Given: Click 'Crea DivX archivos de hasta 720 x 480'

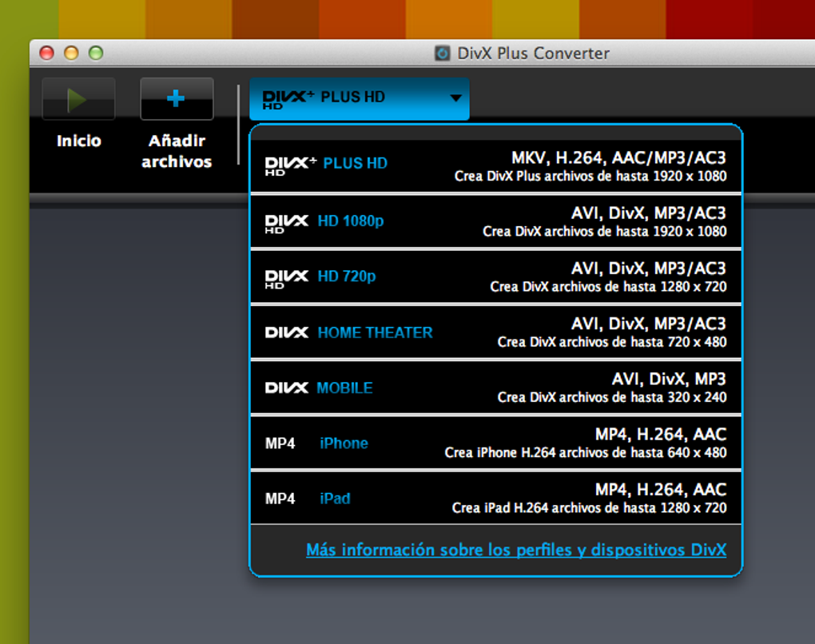Looking at the screenshot, I should [x=612, y=342].
